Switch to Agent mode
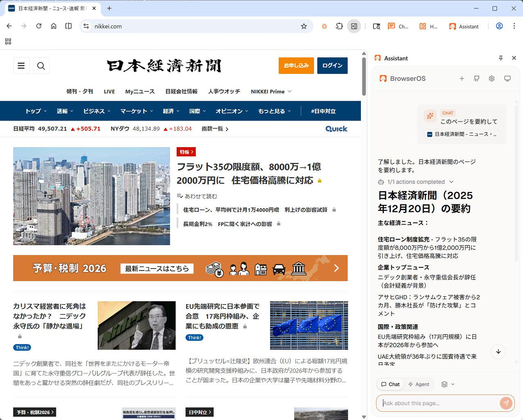 pyautogui.click(x=419, y=384)
